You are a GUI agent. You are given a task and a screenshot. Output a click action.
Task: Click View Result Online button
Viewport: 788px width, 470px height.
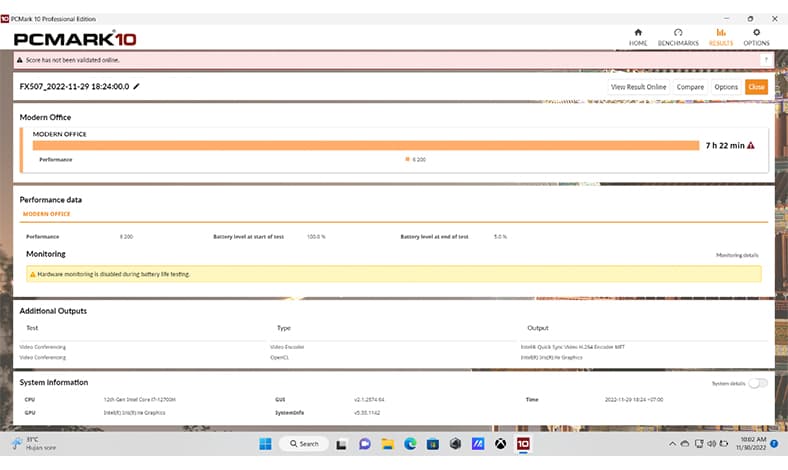point(638,87)
